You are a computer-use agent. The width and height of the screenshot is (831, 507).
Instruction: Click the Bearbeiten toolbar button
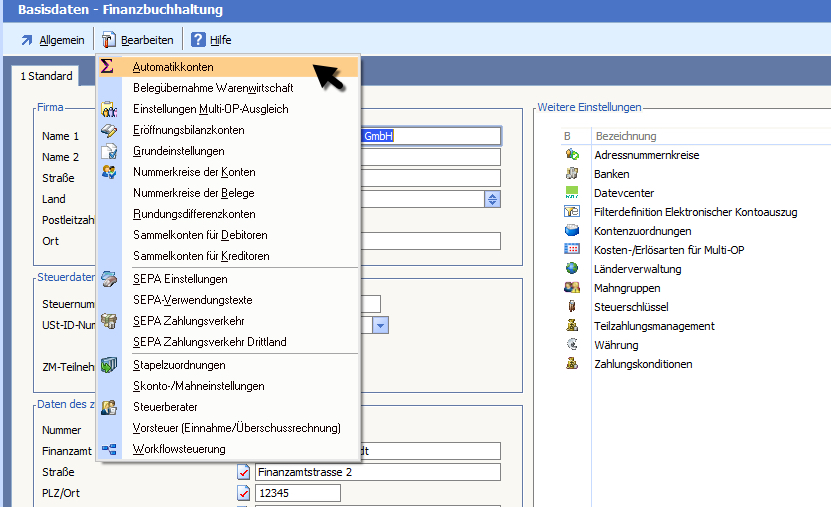click(x=137, y=40)
